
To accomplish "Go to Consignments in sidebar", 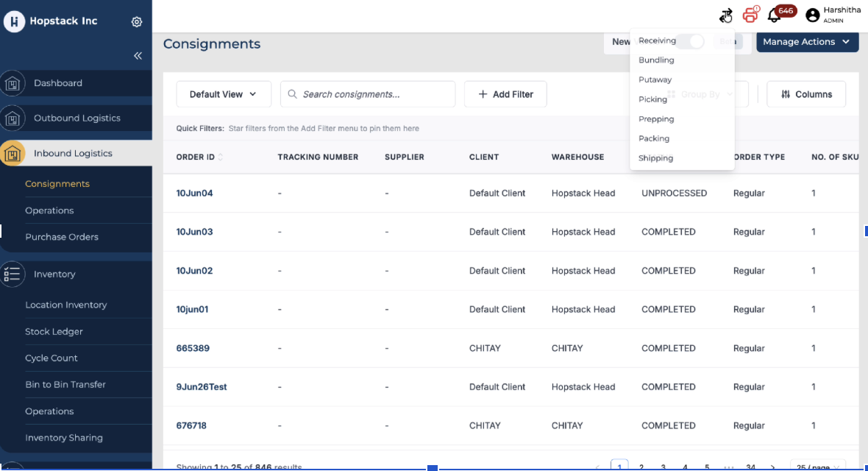I will [x=57, y=184].
